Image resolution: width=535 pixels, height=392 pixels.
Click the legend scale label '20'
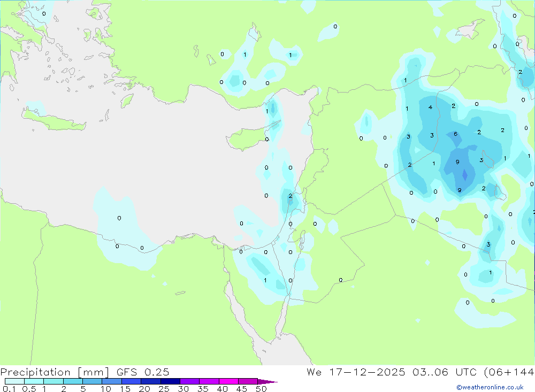(144, 389)
